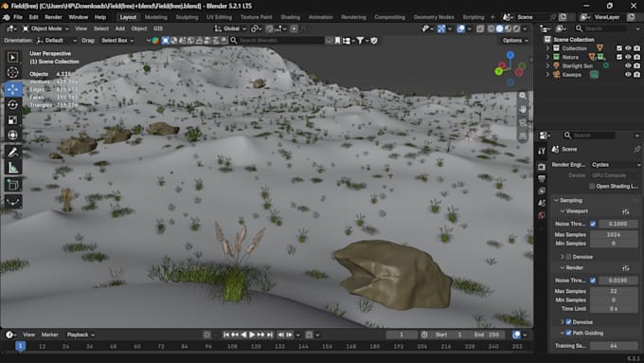Select the Add Cube tool
This screenshot has width=644, height=363.
(x=12, y=185)
